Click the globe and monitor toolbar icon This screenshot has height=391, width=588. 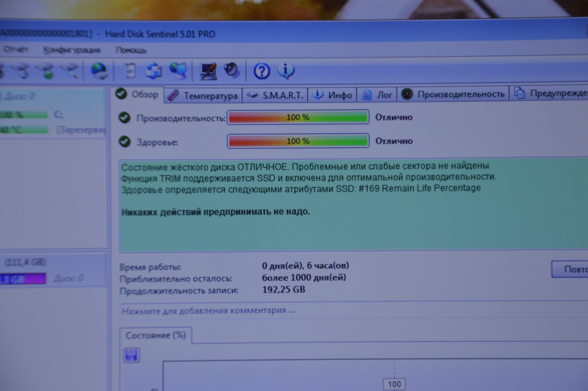coord(178,71)
